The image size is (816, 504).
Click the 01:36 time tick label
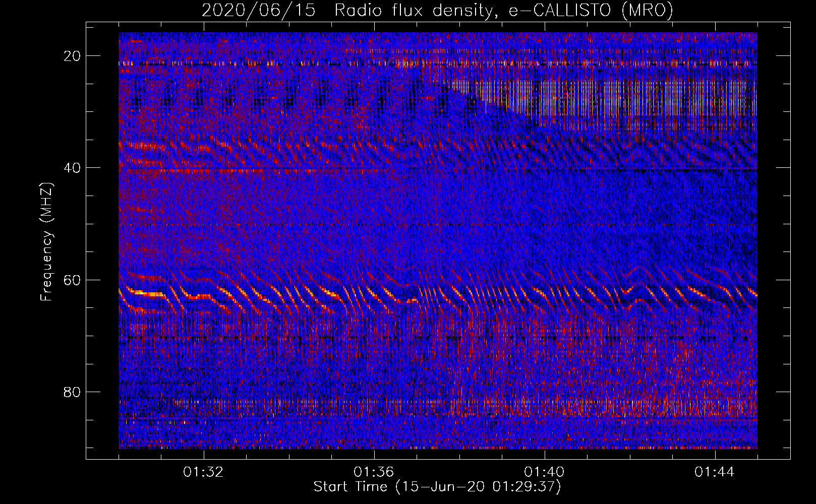coord(374,472)
